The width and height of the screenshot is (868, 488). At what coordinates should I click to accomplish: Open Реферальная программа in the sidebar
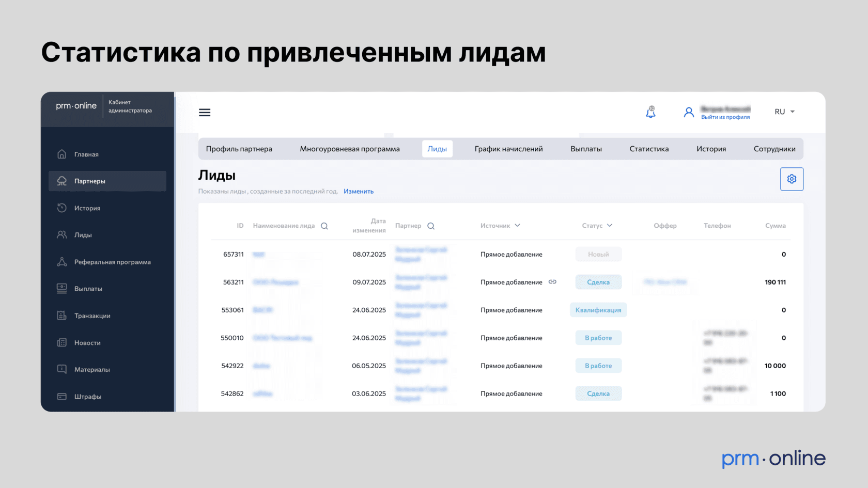pos(112,262)
